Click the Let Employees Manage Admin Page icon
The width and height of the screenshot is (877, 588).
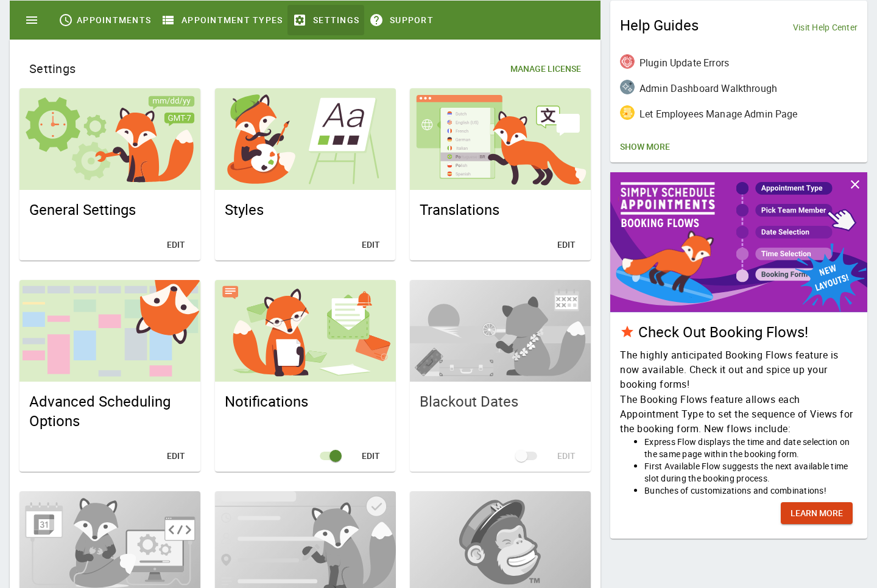627,113
